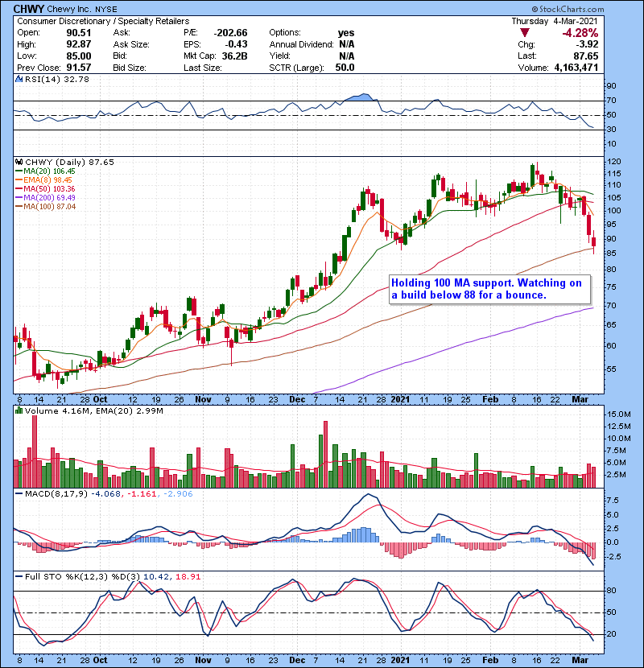
Task: Click the red down-triangle change indicator
Action: [x=525, y=33]
